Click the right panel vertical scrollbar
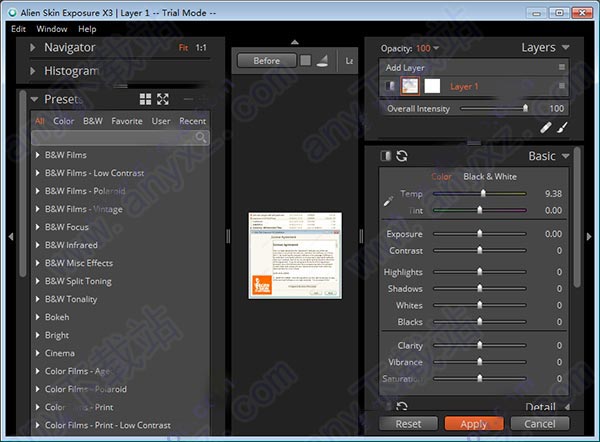This screenshot has width=600, height=442. click(577, 218)
